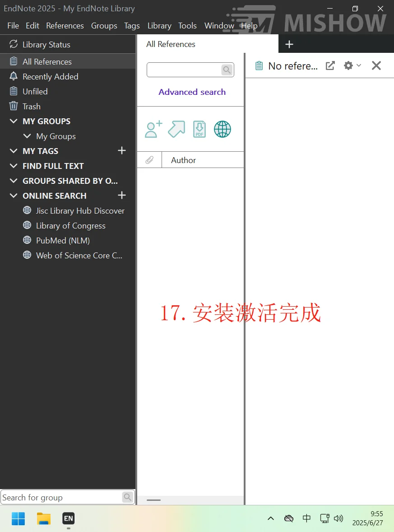Collapse the MY GROUPS section

tap(13, 121)
